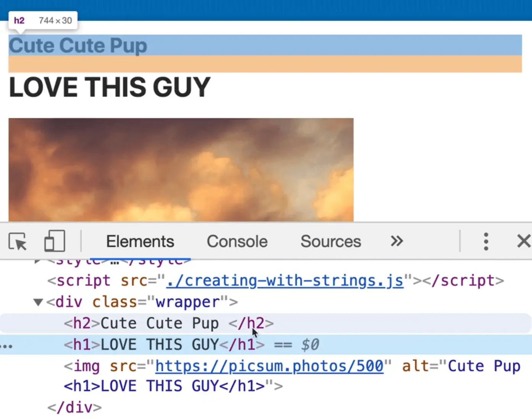Open the creating-with-strings.js script link

coord(285,281)
